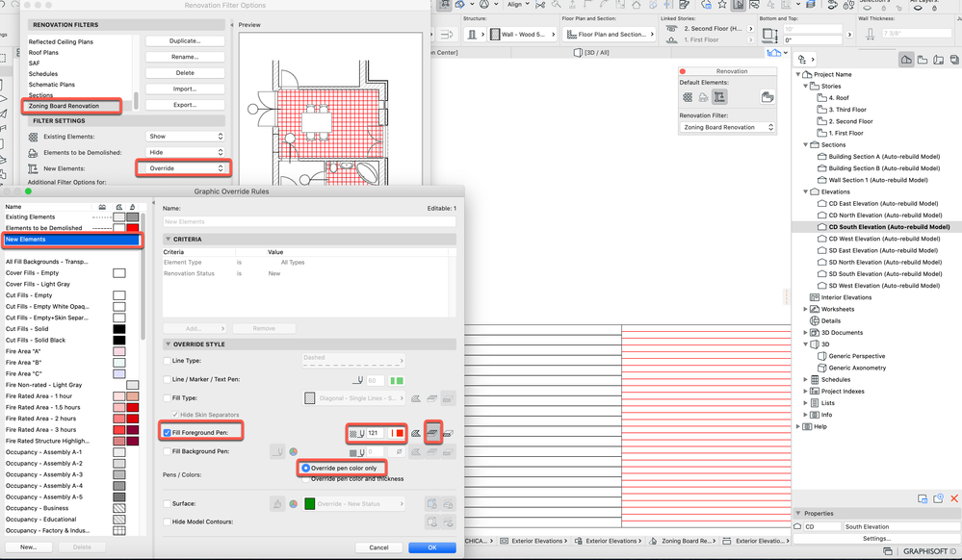This screenshot has height=560, width=962.
Task: Click the Fill Foreground pen number field 121
Action: point(376,433)
